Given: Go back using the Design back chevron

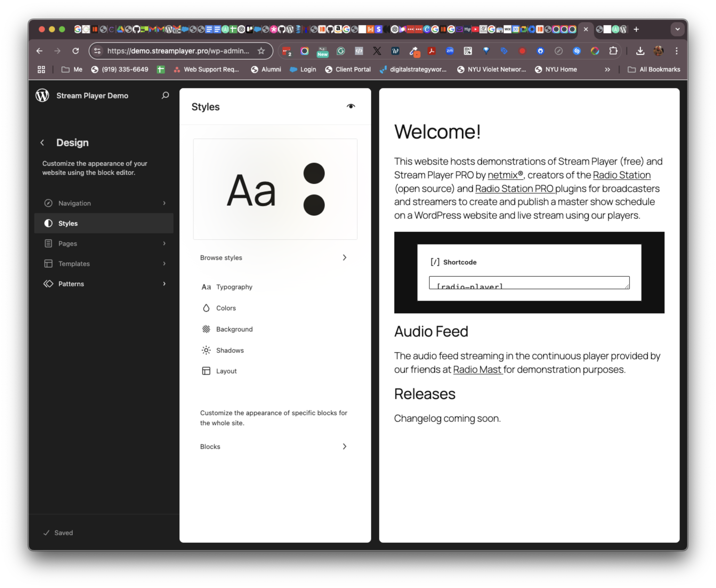Looking at the screenshot, I should pos(42,143).
